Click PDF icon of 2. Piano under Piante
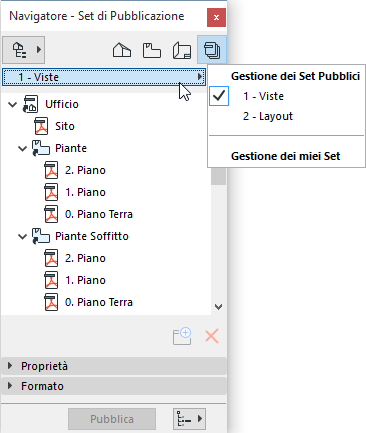This screenshot has height=433, width=366. [51, 170]
